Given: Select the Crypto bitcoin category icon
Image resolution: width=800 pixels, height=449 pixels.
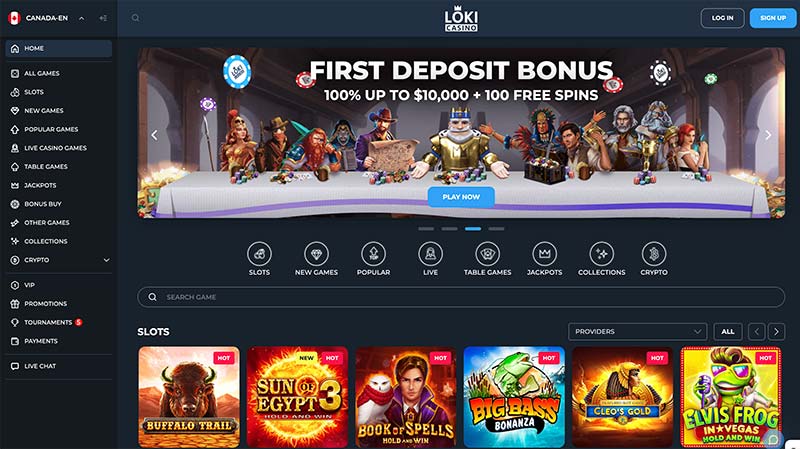Looking at the screenshot, I should (x=654, y=254).
